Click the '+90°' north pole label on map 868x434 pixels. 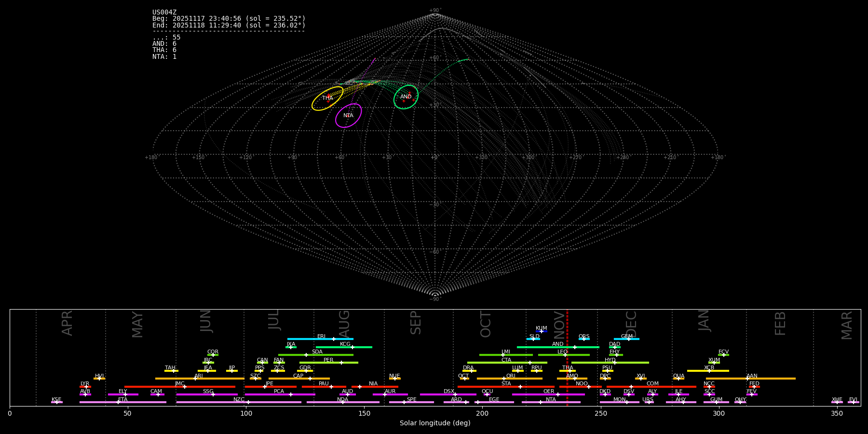435,11
